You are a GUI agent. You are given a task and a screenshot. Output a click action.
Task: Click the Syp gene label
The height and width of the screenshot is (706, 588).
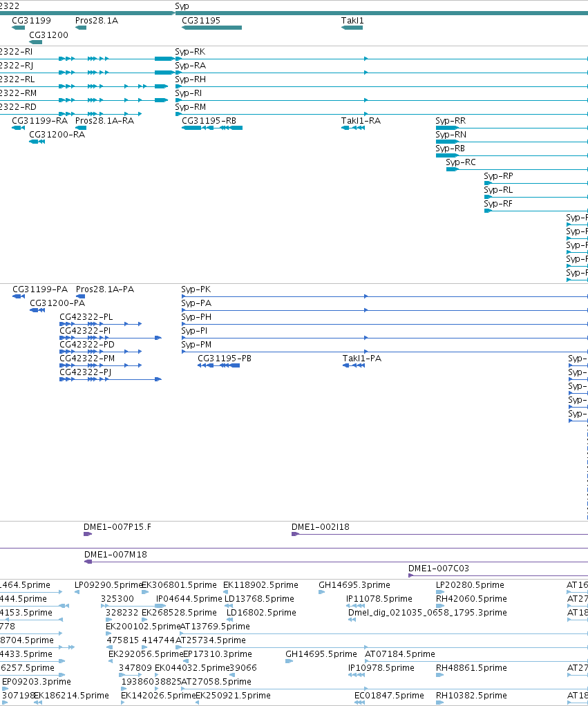pos(182,6)
